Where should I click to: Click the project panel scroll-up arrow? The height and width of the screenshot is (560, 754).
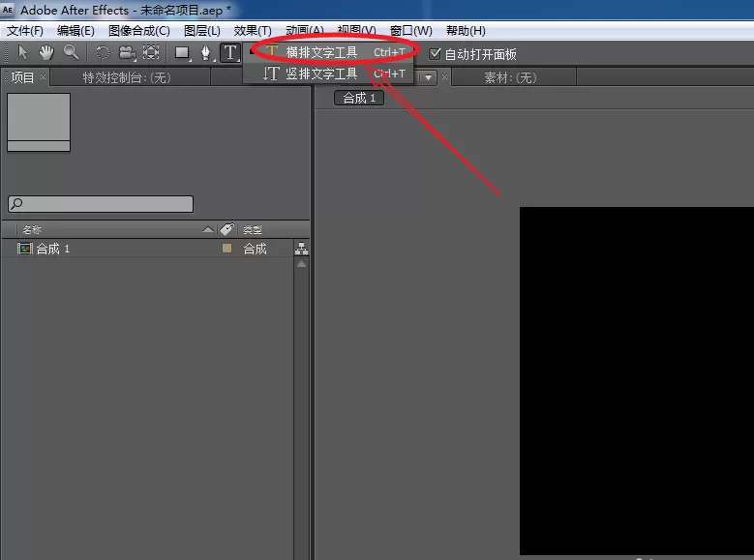click(302, 264)
